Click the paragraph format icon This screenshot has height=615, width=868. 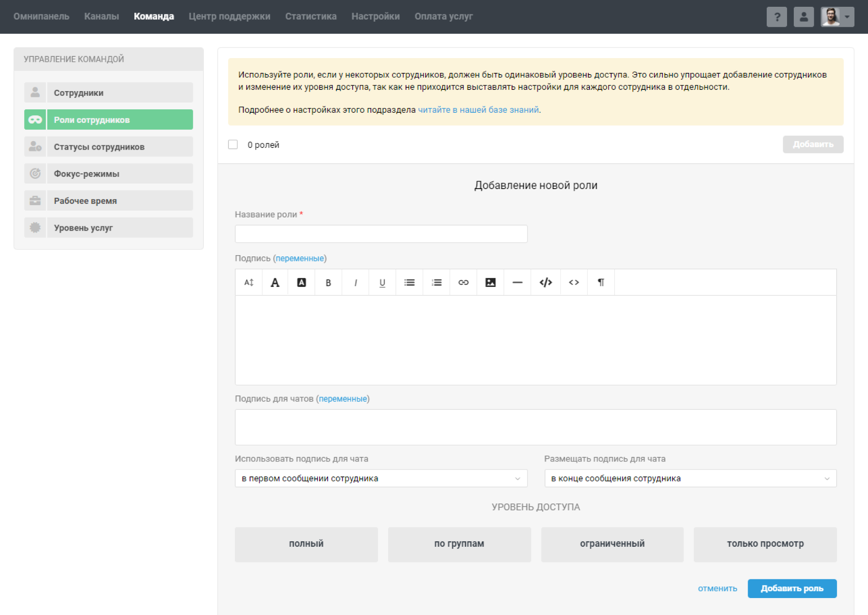(601, 283)
